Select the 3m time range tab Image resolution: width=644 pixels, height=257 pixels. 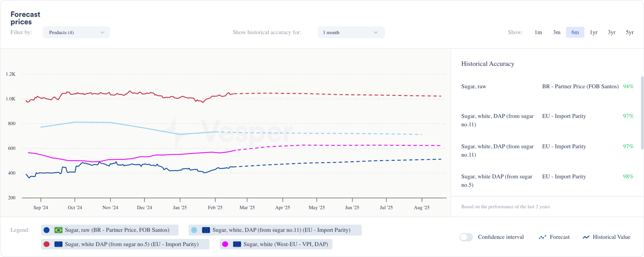click(557, 32)
